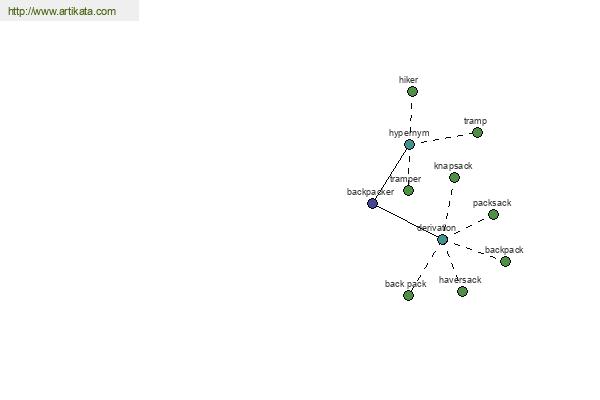Click the packsack text label
The width and height of the screenshot is (600, 400).
(492, 203)
